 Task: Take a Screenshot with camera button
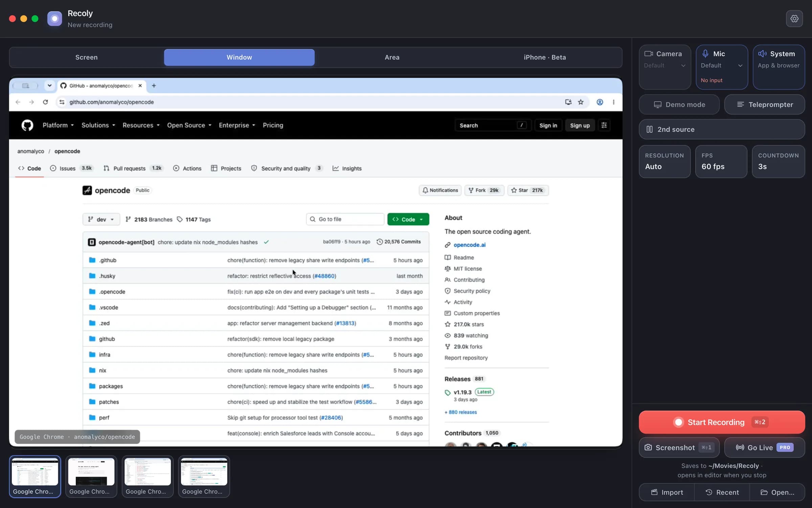pyautogui.click(x=679, y=447)
